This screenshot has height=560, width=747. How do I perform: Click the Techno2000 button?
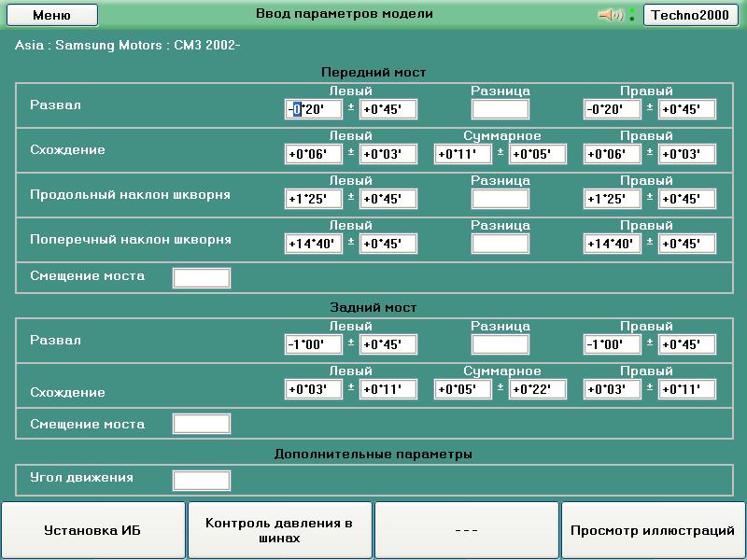pos(690,15)
